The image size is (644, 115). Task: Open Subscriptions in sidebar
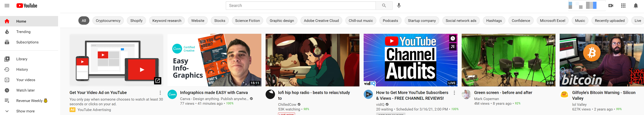[x=27, y=42]
